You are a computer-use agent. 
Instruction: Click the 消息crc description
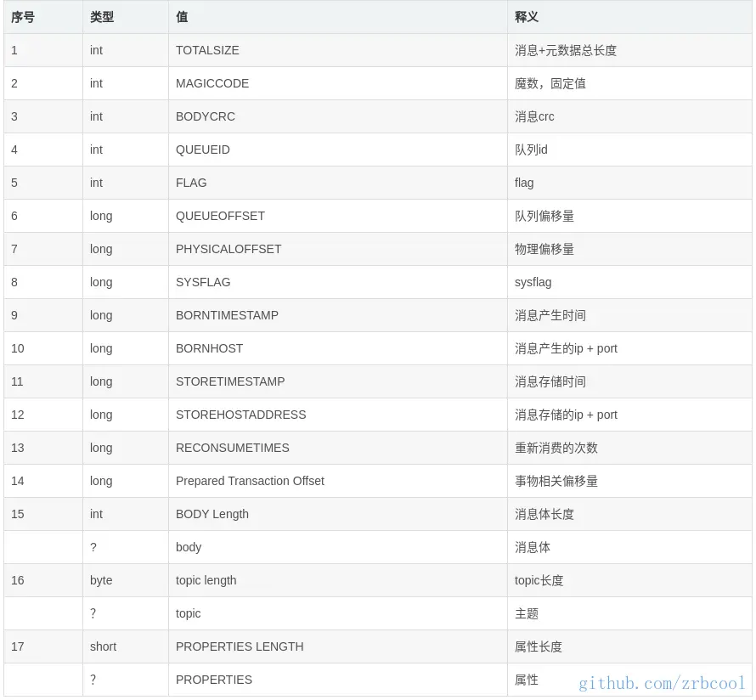coord(534,116)
